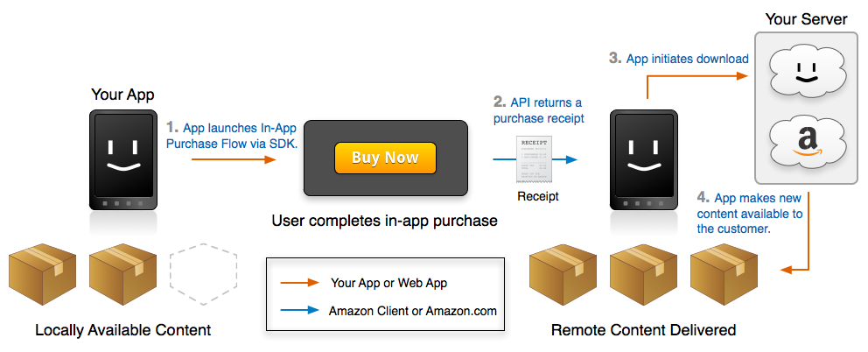Click the leftmost locally available content box
Image resolution: width=868 pixels, height=352 pixels.
pyautogui.click(x=38, y=272)
